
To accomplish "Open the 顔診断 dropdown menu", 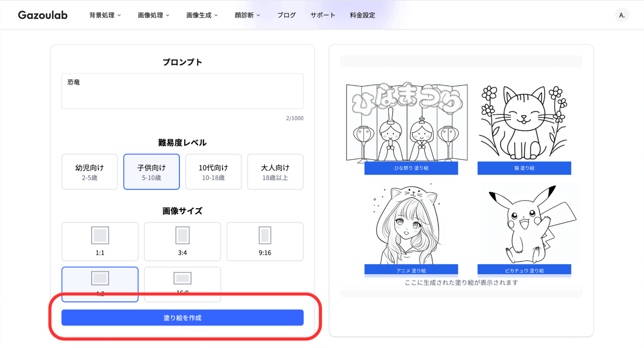I will (x=245, y=15).
